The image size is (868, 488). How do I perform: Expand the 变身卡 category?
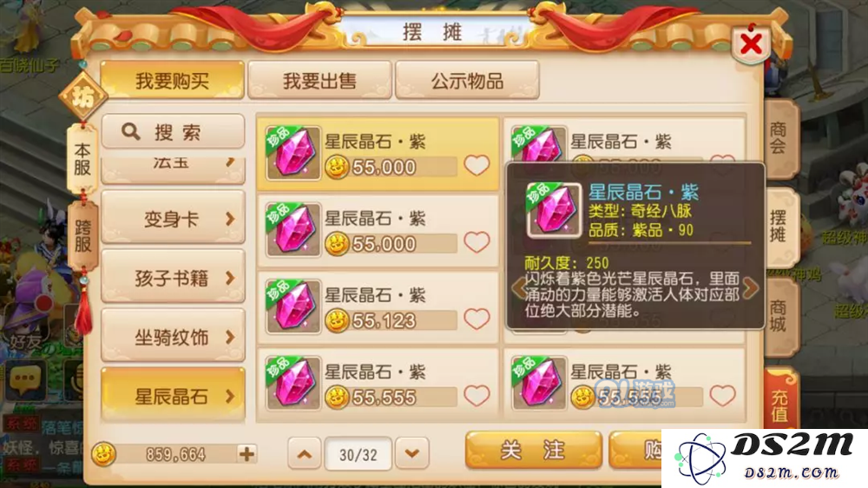coord(174,219)
